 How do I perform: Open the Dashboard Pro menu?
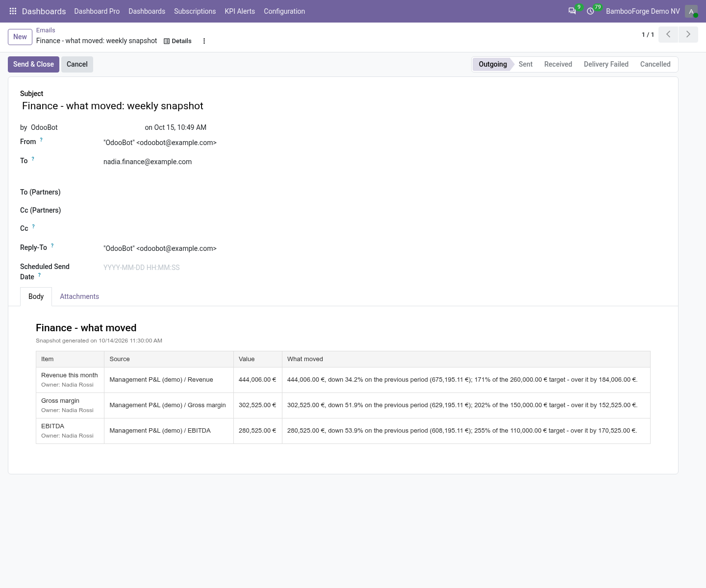point(97,11)
